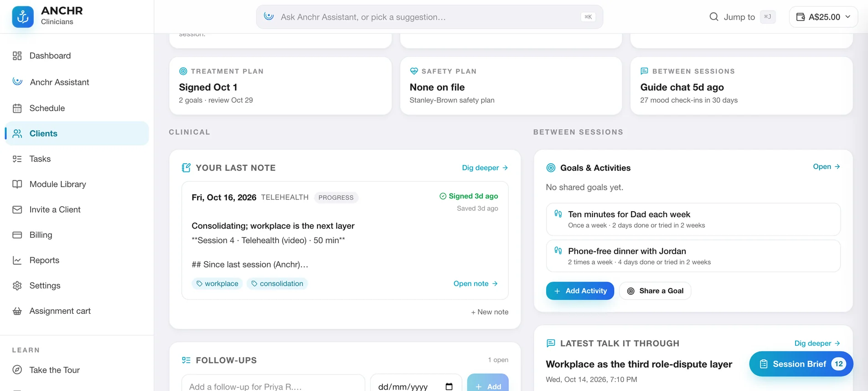Click the Take the Tour compass icon
The width and height of the screenshot is (868, 391).
tap(17, 370)
